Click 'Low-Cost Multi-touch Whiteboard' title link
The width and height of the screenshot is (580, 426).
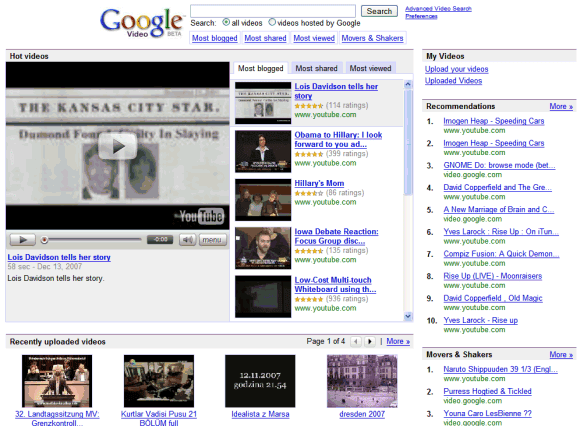tap(335, 285)
